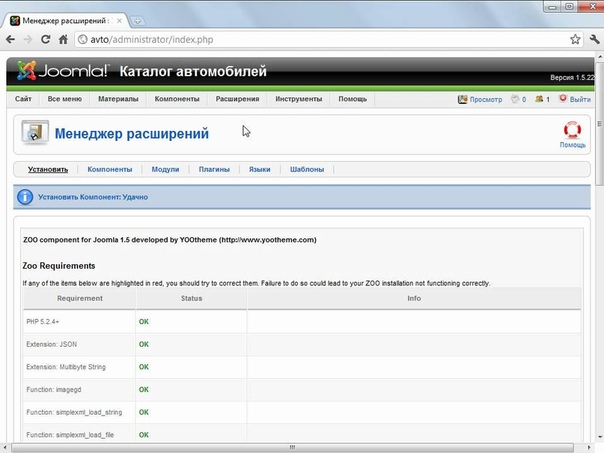Image resolution: width=604 pixels, height=453 pixels.
Task: Reload the page with the refresh icon
Action: click(x=45, y=40)
